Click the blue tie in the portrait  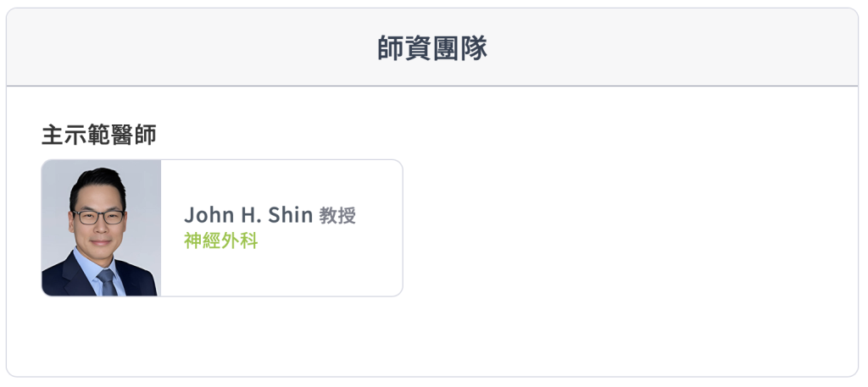coord(106,282)
